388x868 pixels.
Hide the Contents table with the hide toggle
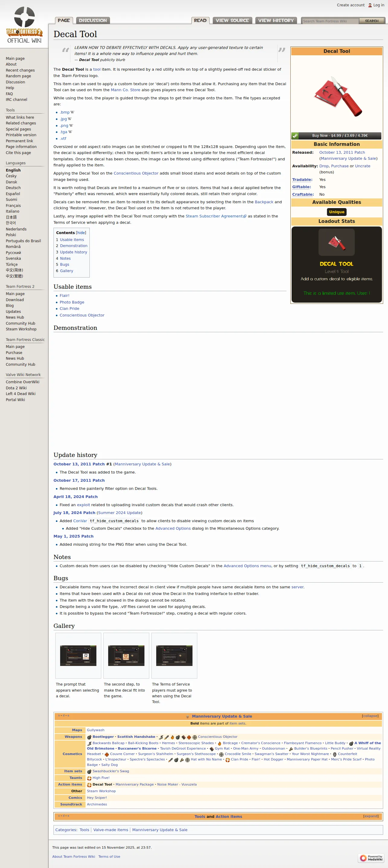click(x=81, y=233)
